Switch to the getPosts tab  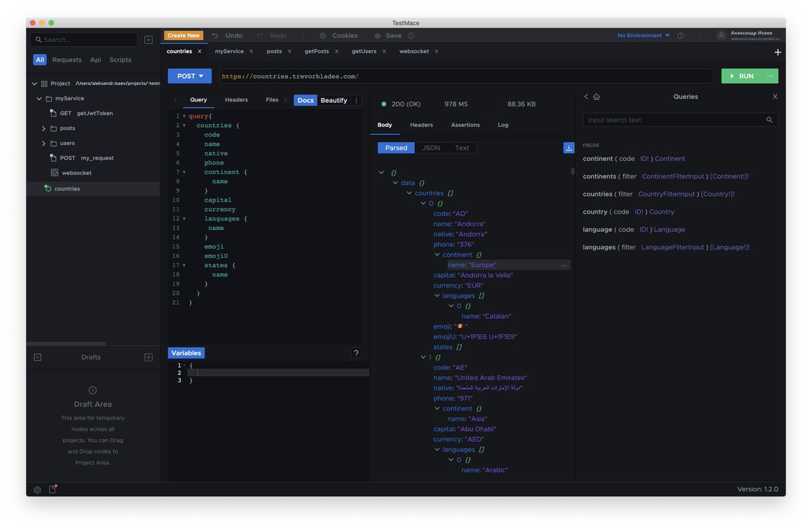317,51
